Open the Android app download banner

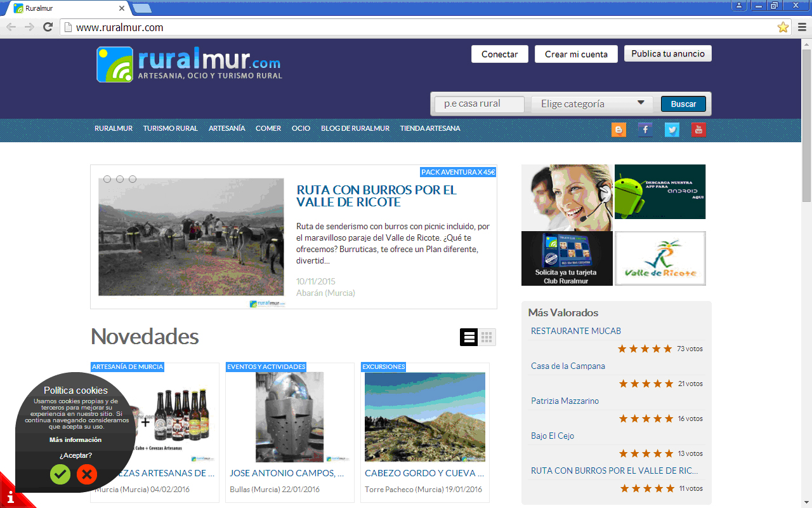click(x=660, y=192)
